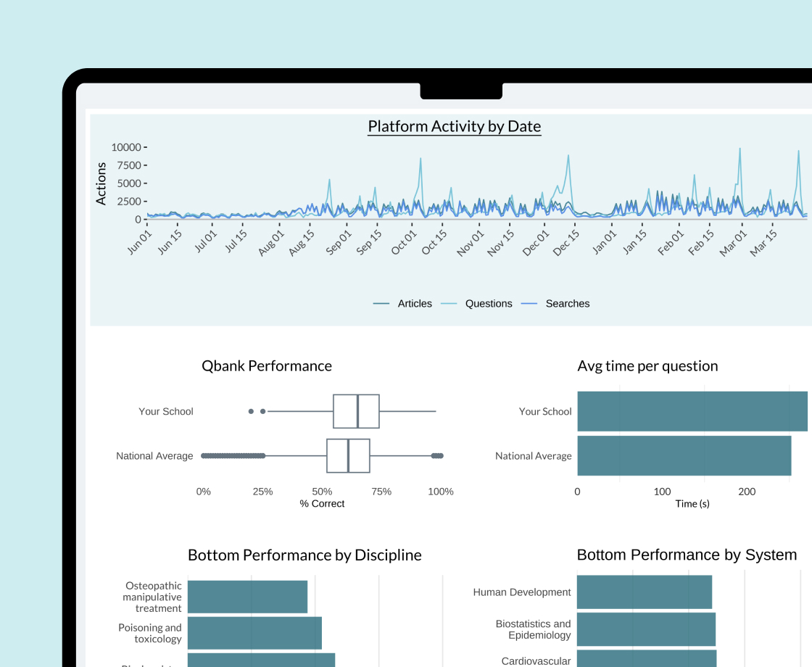812x667 pixels.
Task: Click the Sep 01 axis label
Action: click(338, 242)
